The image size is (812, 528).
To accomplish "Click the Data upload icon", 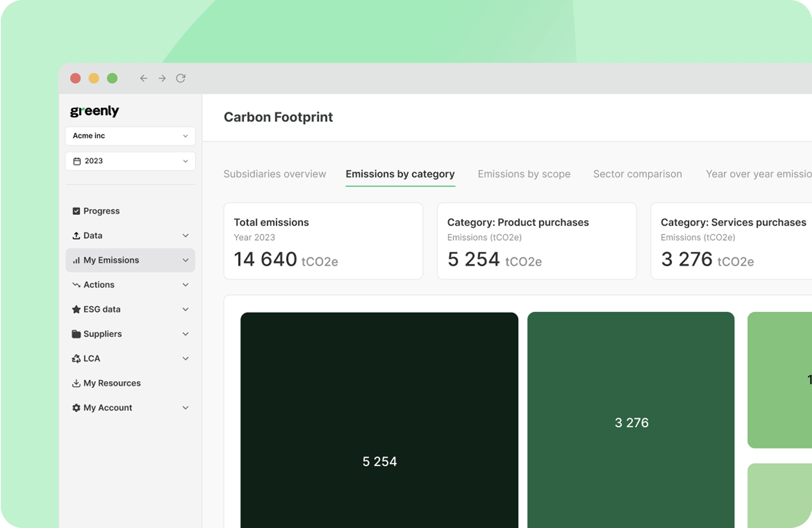I will [76, 236].
